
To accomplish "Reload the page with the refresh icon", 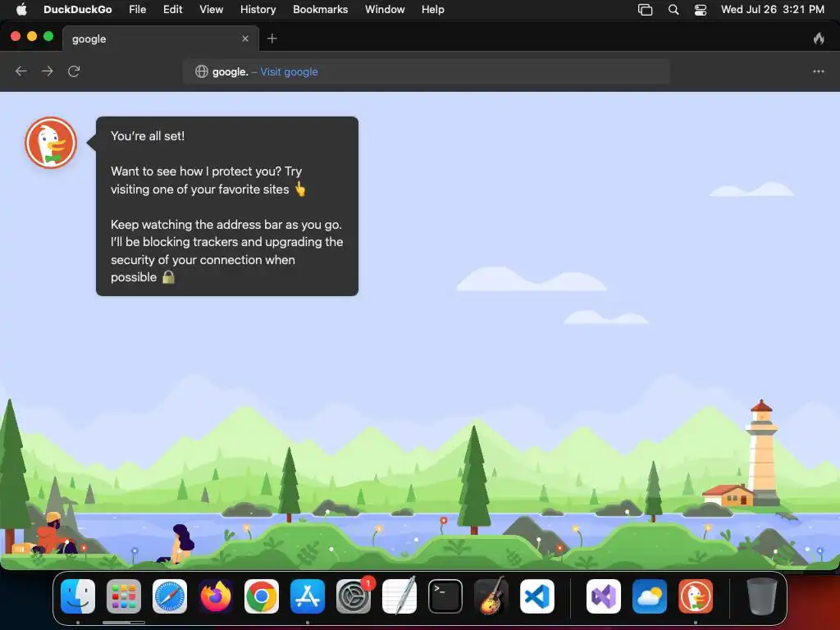I will click(74, 71).
